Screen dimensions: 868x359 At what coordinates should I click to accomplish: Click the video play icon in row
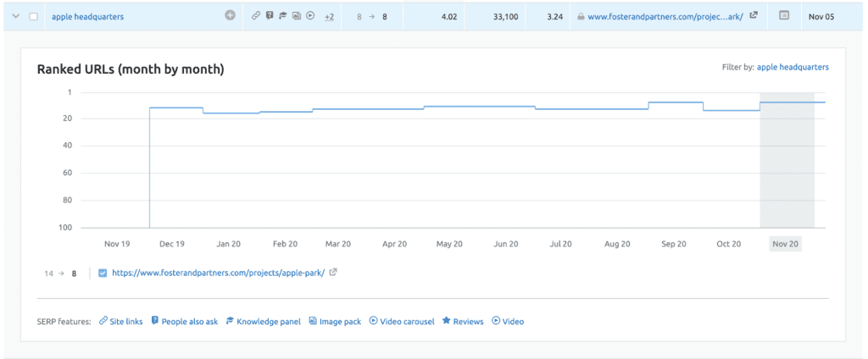click(x=310, y=16)
